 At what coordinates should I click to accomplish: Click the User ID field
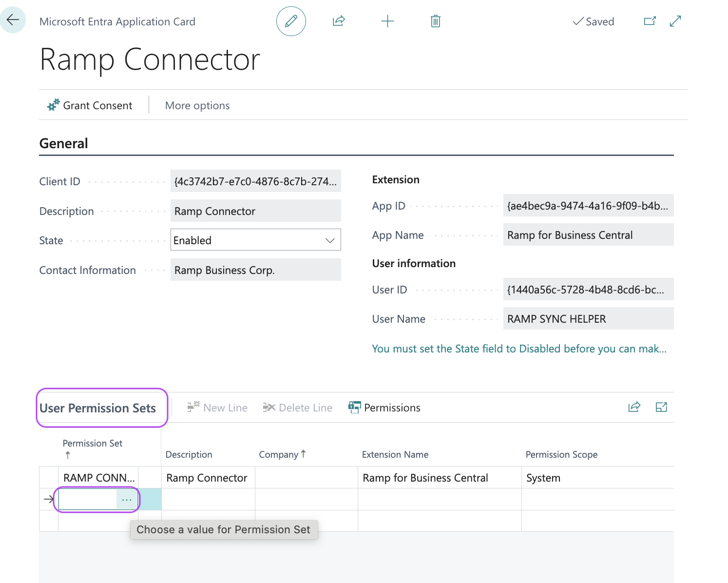pos(589,289)
